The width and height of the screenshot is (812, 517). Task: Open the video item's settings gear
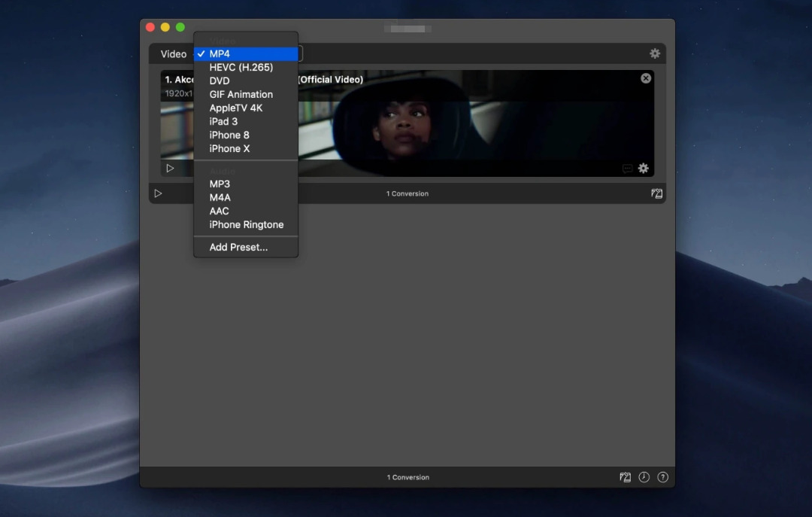tap(643, 168)
